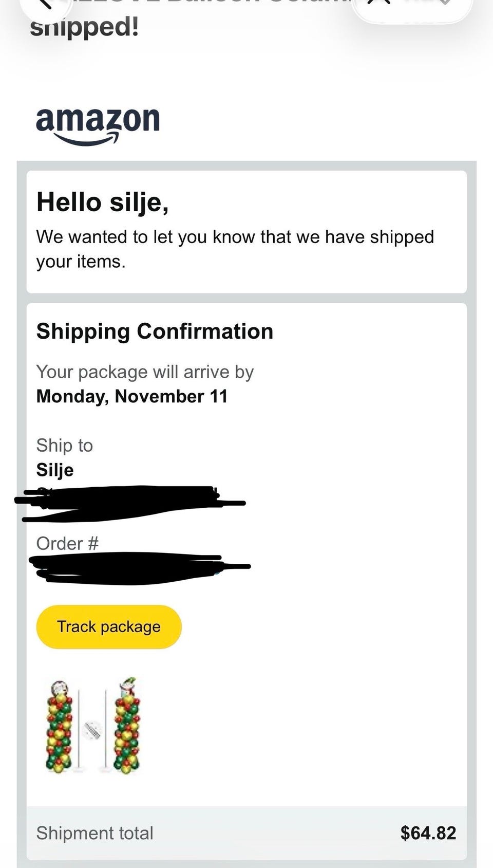The width and height of the screenshot is (493, 868).
Task: Select the Monday, November 11 delivery date
Action: pyautogui.click(x=132, y=396)
